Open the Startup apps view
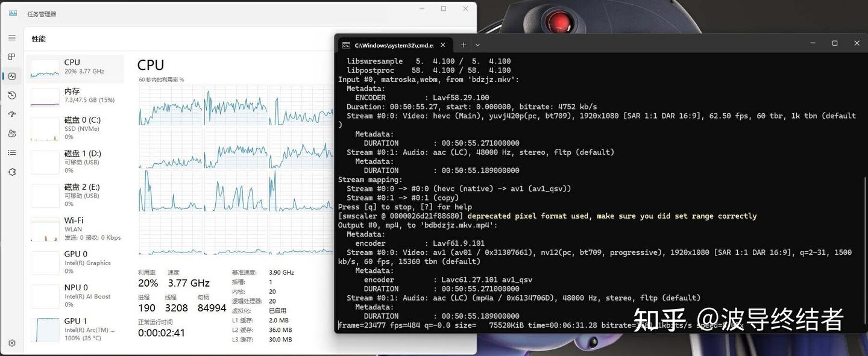The image size is (868, 356). pos(11,114)
